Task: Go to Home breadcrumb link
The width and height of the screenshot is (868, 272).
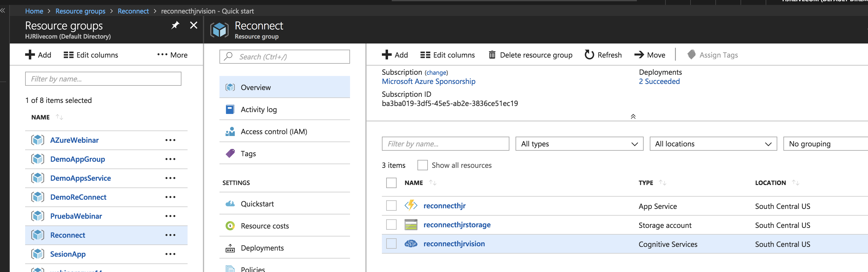Action: coord(34,11)
